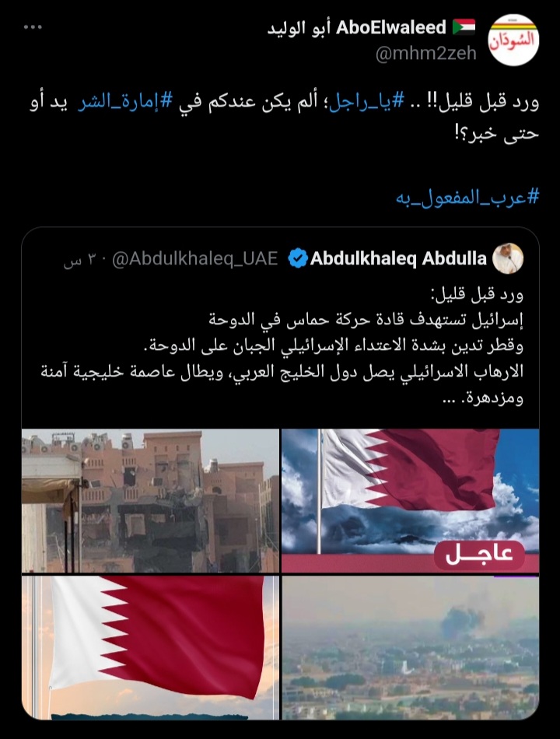
Task: Open hashtag #يا_راجل
Action: 366,102
